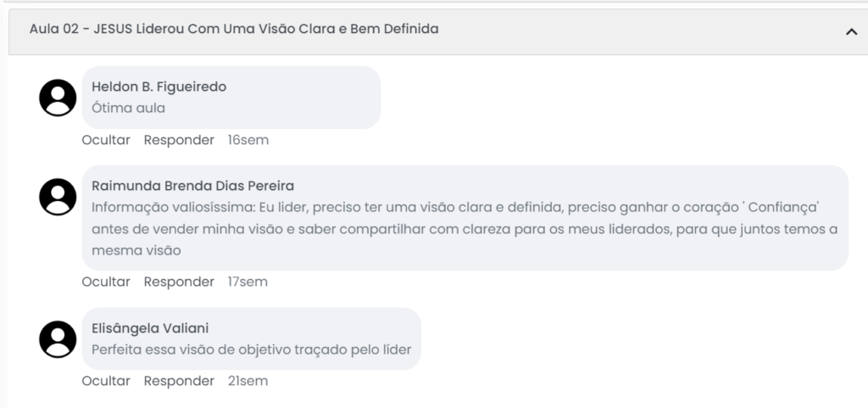Screen dimensions: 868x408
Task: Click the Raimunda Brenda Dias Pereira name
Action: click(x=192, y=186)
